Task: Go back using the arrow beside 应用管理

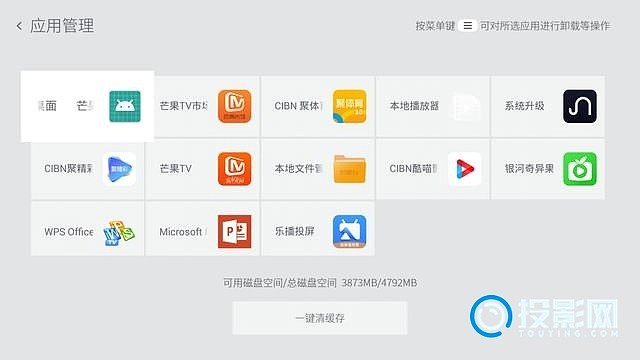Action: [x=19, y=26]
